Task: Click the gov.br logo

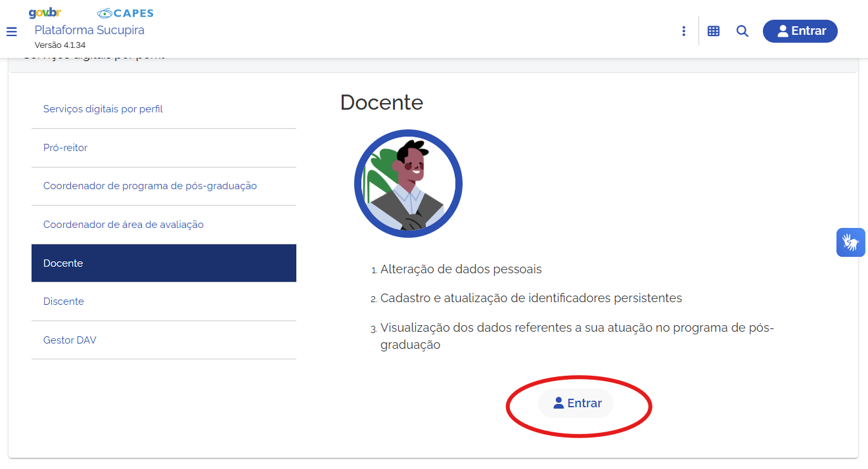Action: click(45, 13)
